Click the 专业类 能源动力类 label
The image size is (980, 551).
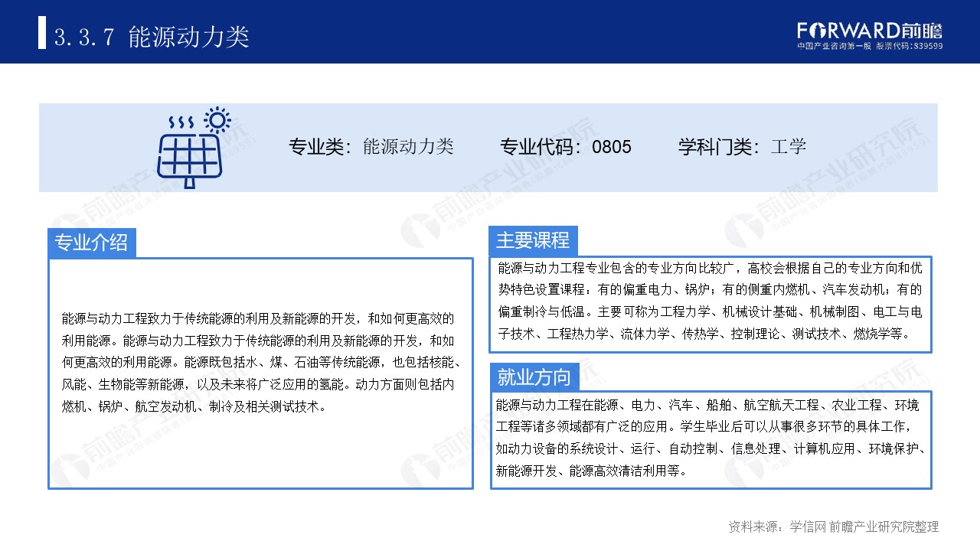[x=371, y=147]
